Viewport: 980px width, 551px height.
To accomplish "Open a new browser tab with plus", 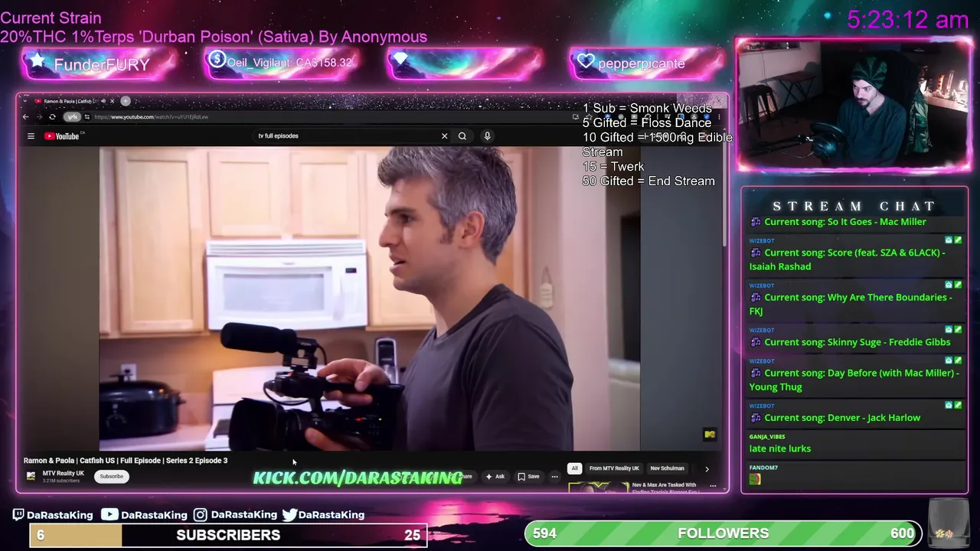I will tap(126, 101).
